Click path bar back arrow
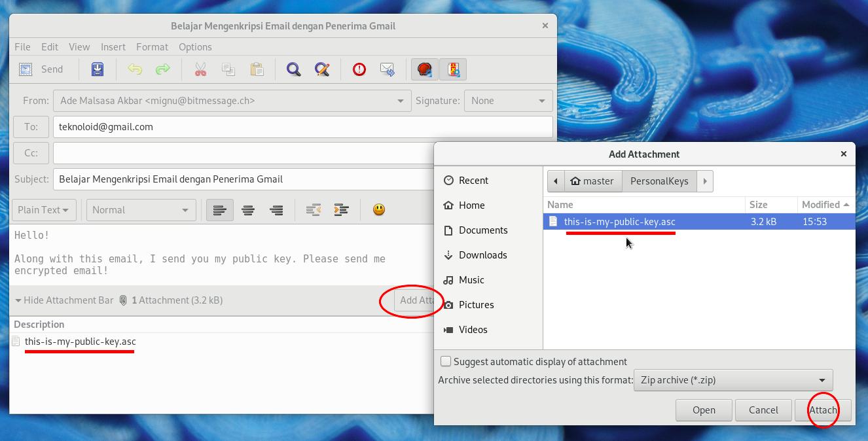Screen dimensions: 868x441 click(556, 181)
